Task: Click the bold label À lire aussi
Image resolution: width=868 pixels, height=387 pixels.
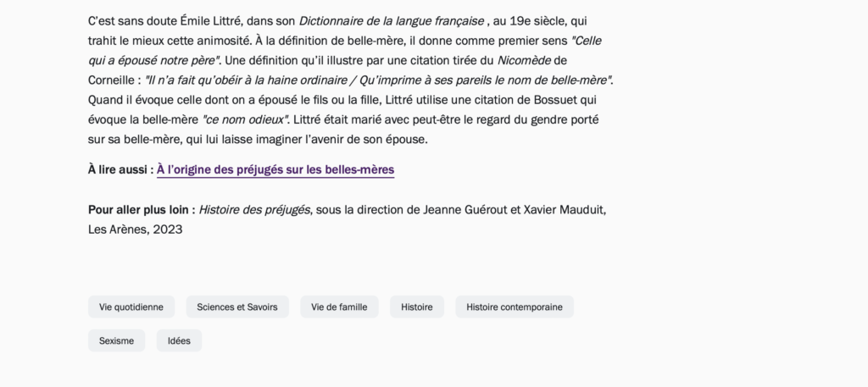Action: (x=120, y=169)
